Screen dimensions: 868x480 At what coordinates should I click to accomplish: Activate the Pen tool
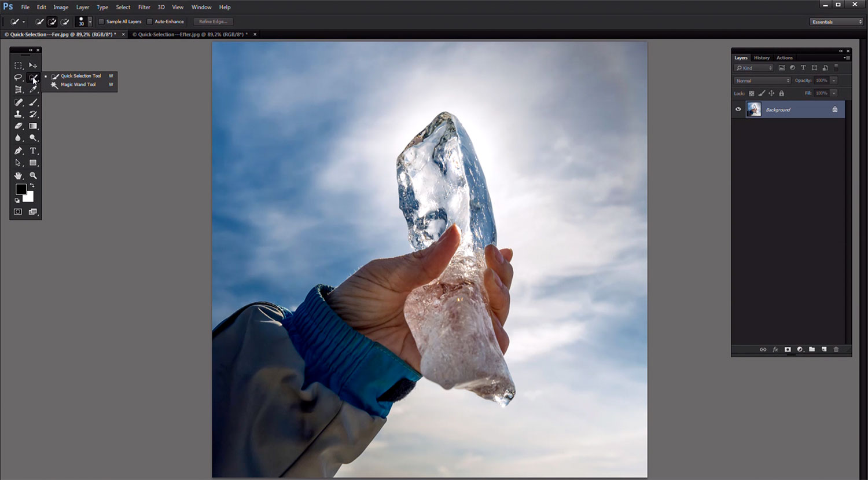click(x=18, y=151)
